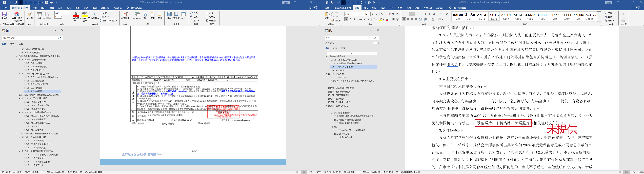
Task: Open font name dropdown 宋体 in left window
Action: pyautogui.click(x=69, y=13)
